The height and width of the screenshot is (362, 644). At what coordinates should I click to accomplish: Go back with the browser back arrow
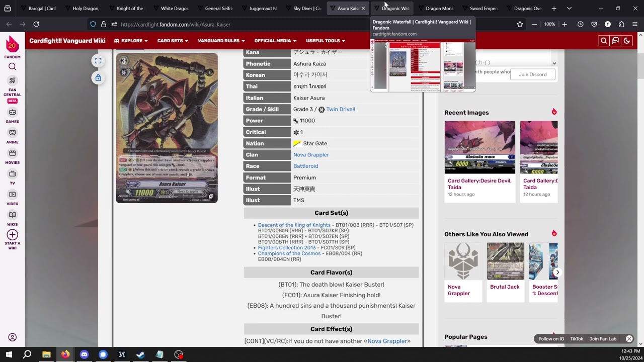pos(9,24)
